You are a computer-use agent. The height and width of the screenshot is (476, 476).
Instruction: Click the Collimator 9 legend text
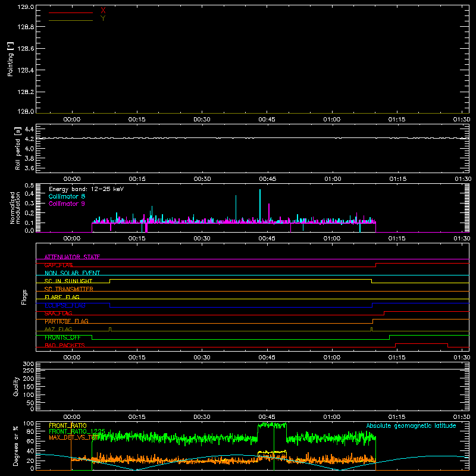coord(67,203)
